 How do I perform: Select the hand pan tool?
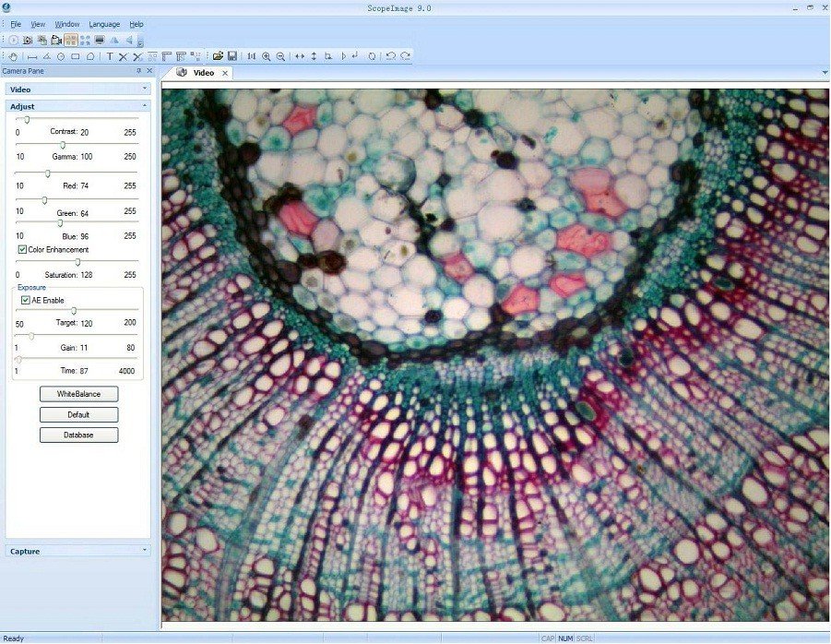point(13,56)
